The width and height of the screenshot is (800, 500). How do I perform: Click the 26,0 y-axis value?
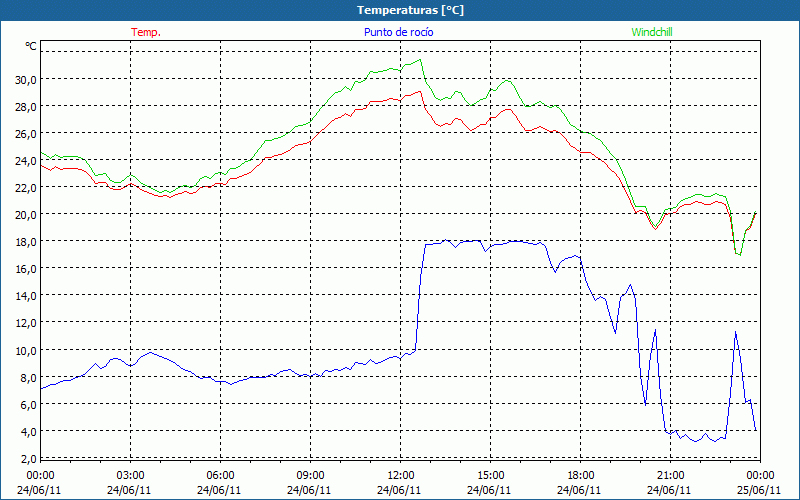point(27,134)
